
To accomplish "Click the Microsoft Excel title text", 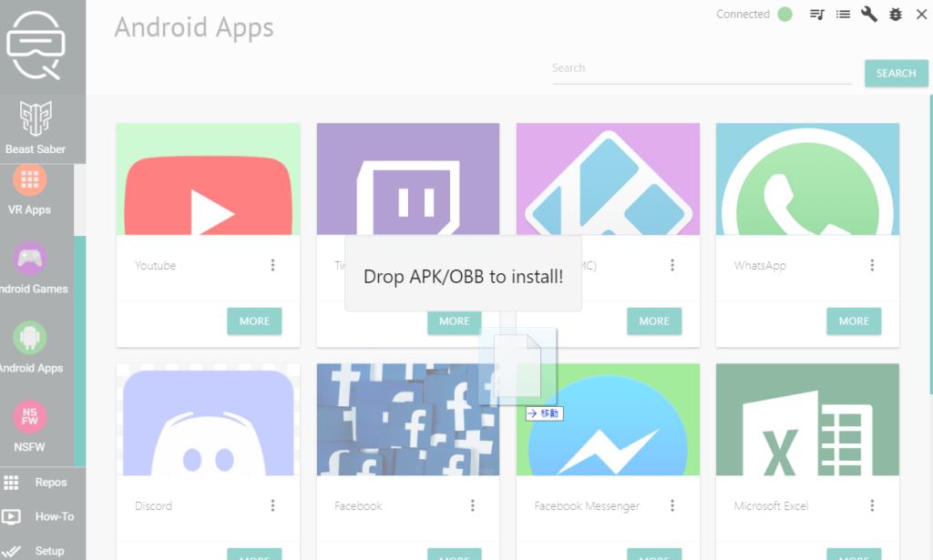I will [x=771, y=506].
